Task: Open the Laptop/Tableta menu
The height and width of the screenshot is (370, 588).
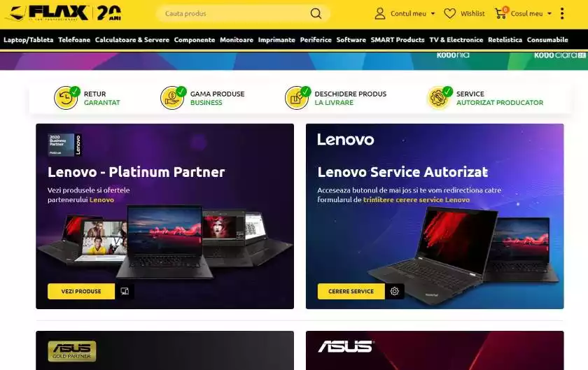Action: (x=29, y=40)
